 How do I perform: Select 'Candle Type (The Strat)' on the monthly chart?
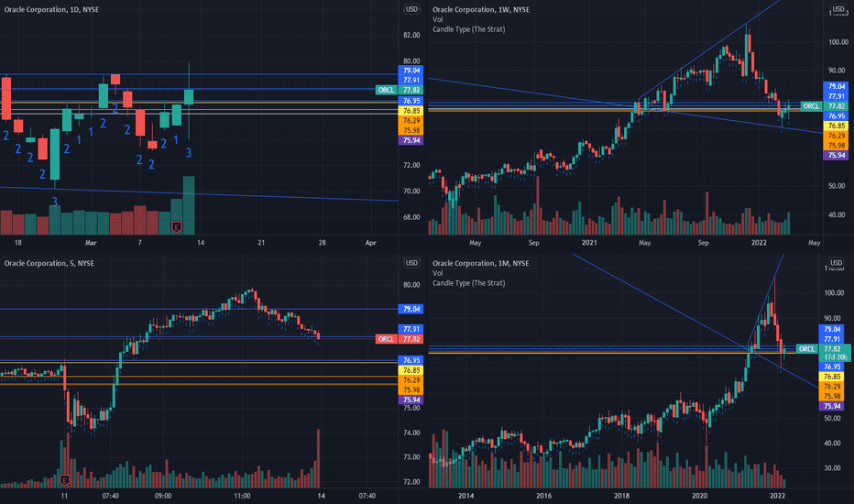tap(469, 283)
